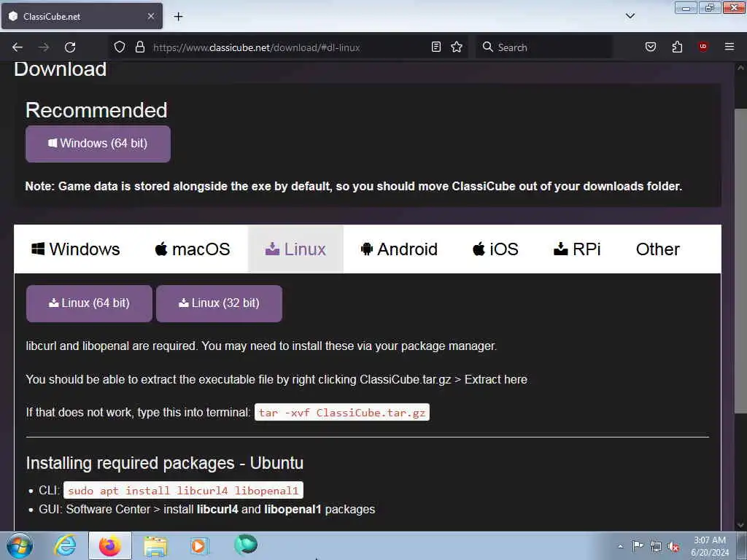The height and width of the screenshot is (560, 747).
Task: Open the green round taskbar app icon
Action: (x=245, y=545)
